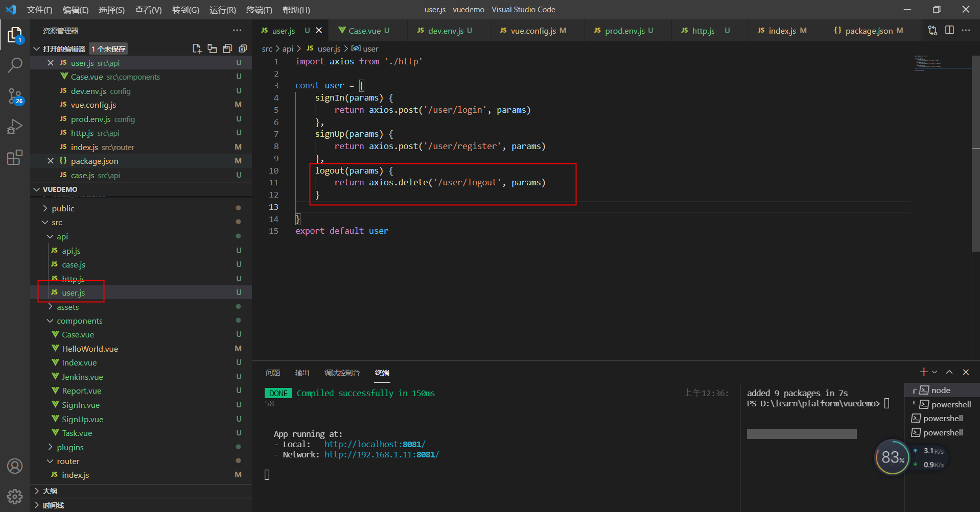Image resolution: width=980 pixels, height=512 pixels.
Task: Open SignIn.vue in the file tree
Action: point(81,405)
